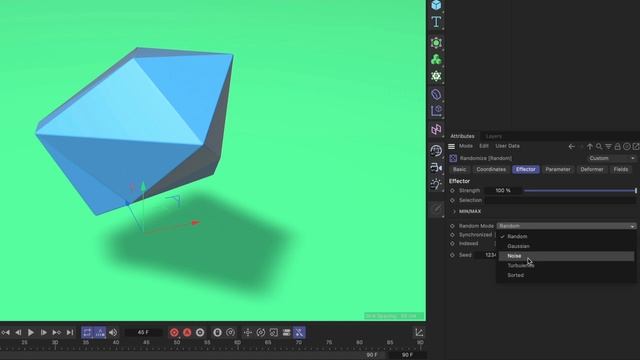The height and width of the screenshot is (360, 640).
Task: Switch to the Layers tab
Action: [x=494, y=136]
